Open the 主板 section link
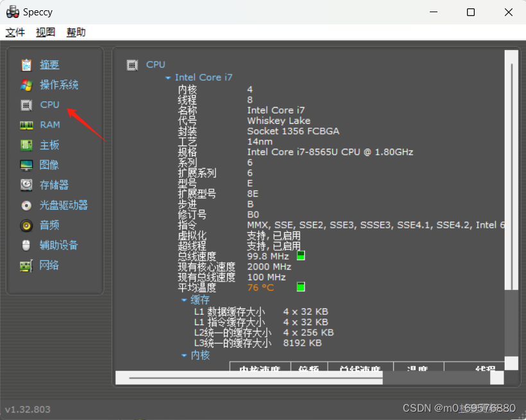This screenshot has width=526, height=420. tap(49, 146)
